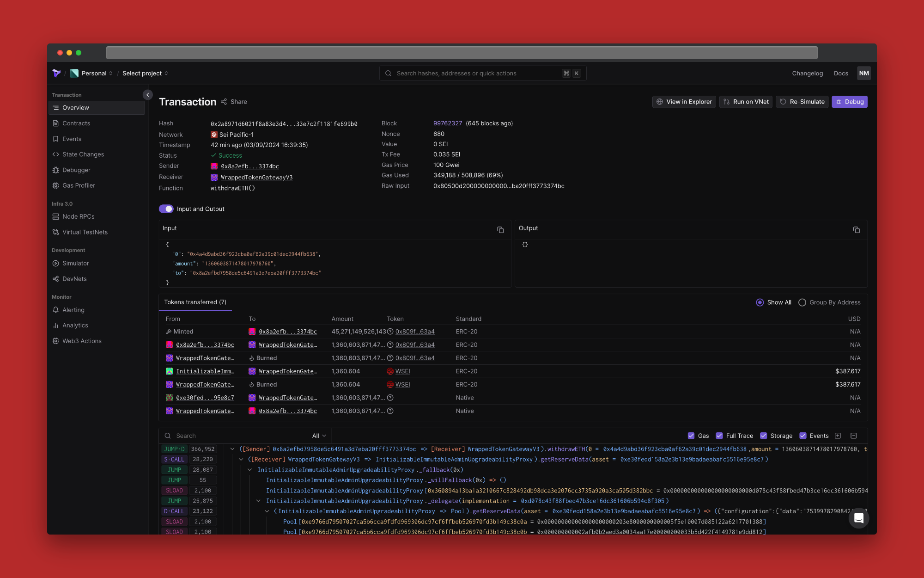Uncheck the Full Trace checkbox
The width and height of the screenshot is (924, 578).
[719, 436]
